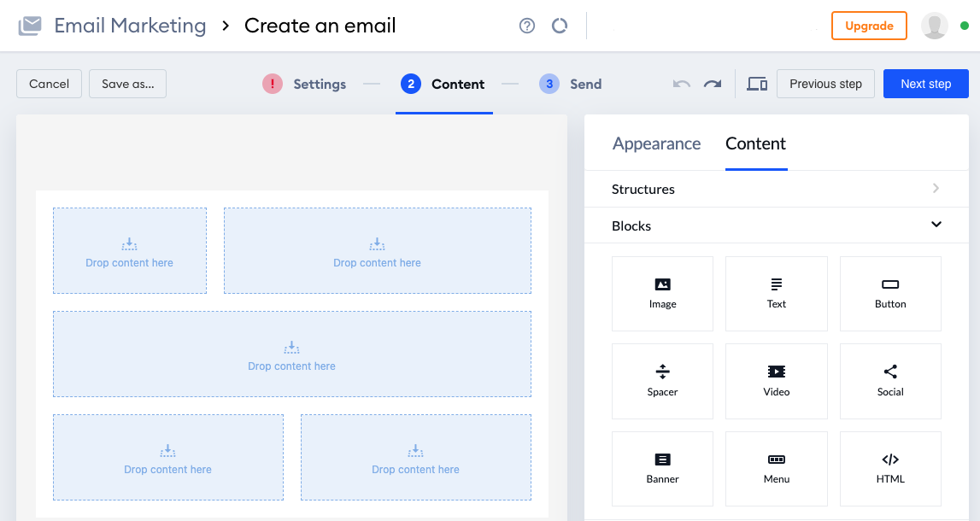Click the bottom-left drop content zone
This screenshot has width=980, height=521.
pyautogui.click(x=168, y=457)
